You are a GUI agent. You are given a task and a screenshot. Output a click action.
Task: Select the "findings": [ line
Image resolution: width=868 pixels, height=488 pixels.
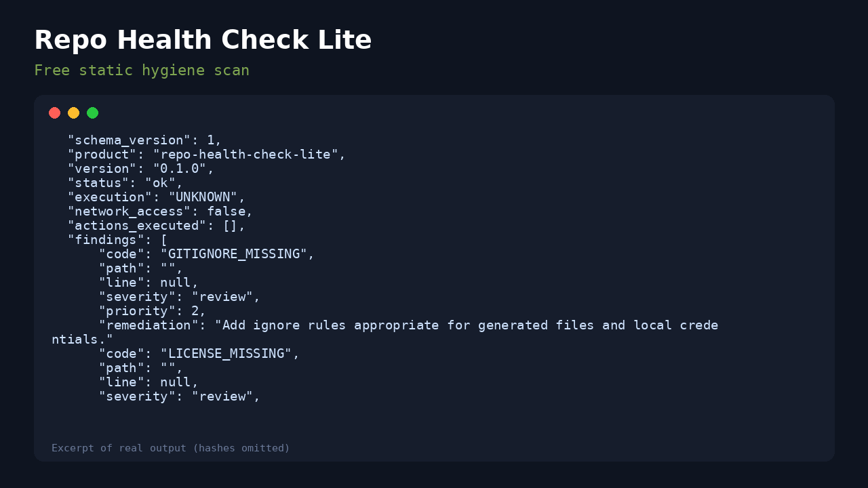pyautogui.click(x=117, y=240)
